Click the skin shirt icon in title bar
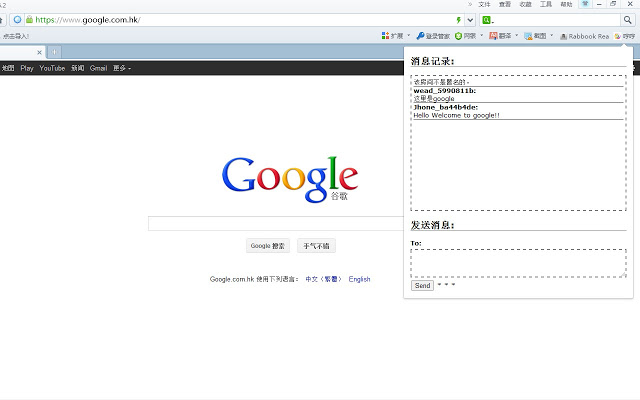 585,4
